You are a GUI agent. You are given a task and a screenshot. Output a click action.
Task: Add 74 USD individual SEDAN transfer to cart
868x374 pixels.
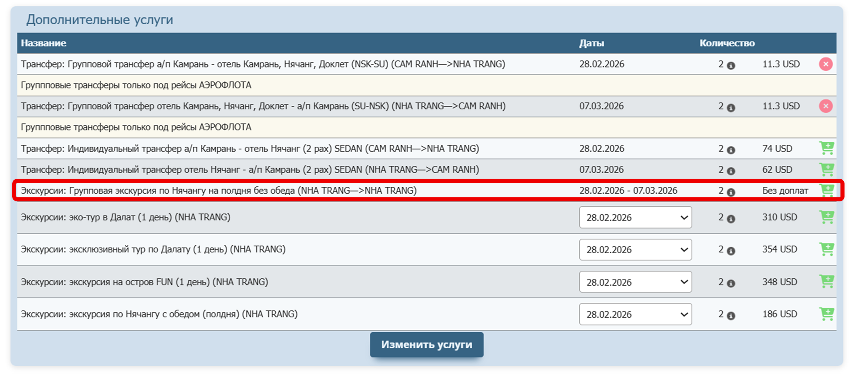click(826, 148)
